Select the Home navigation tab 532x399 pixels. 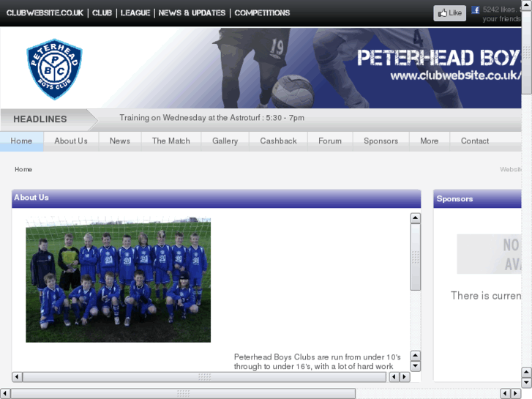21,141
